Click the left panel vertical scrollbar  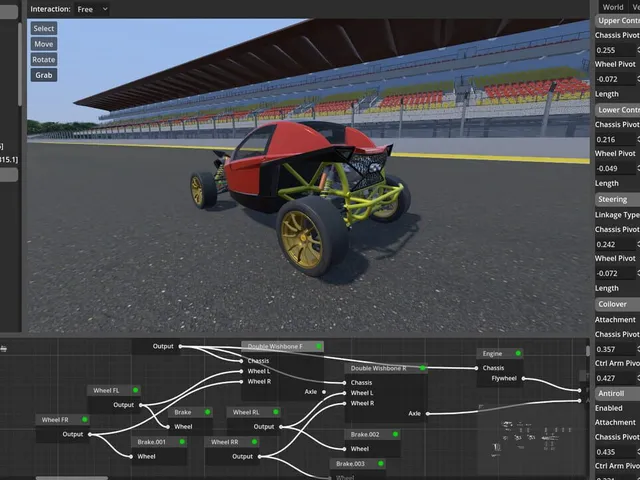tap(20, 64)
